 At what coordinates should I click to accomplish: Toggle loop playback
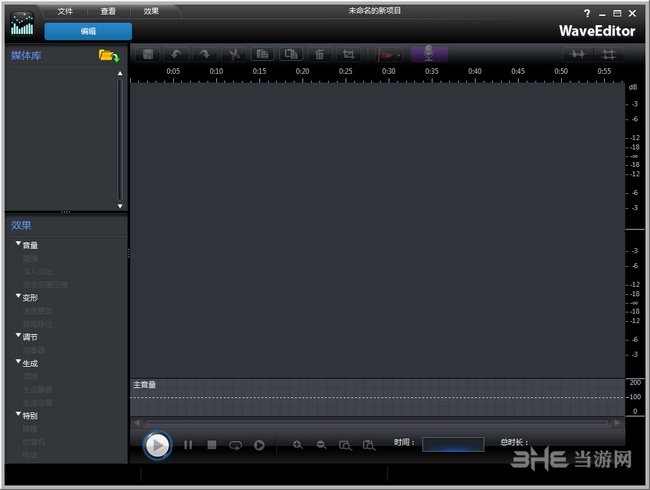coord(235,446)
